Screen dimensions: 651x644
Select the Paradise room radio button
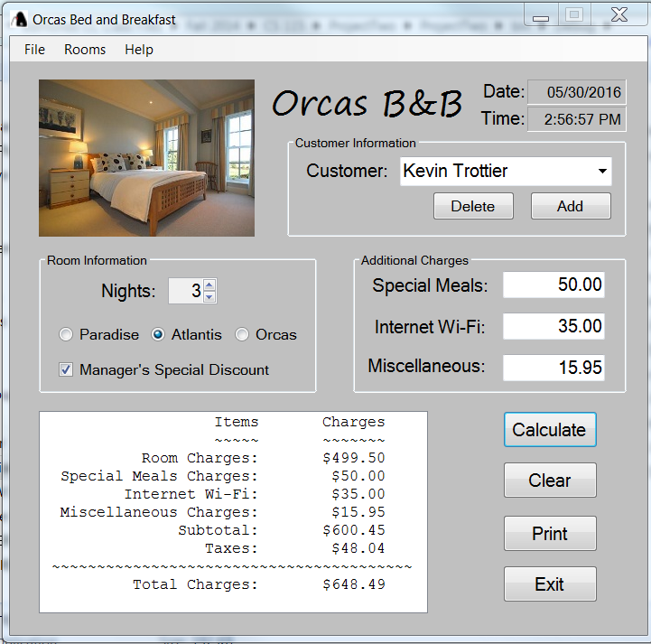point(66,335)
